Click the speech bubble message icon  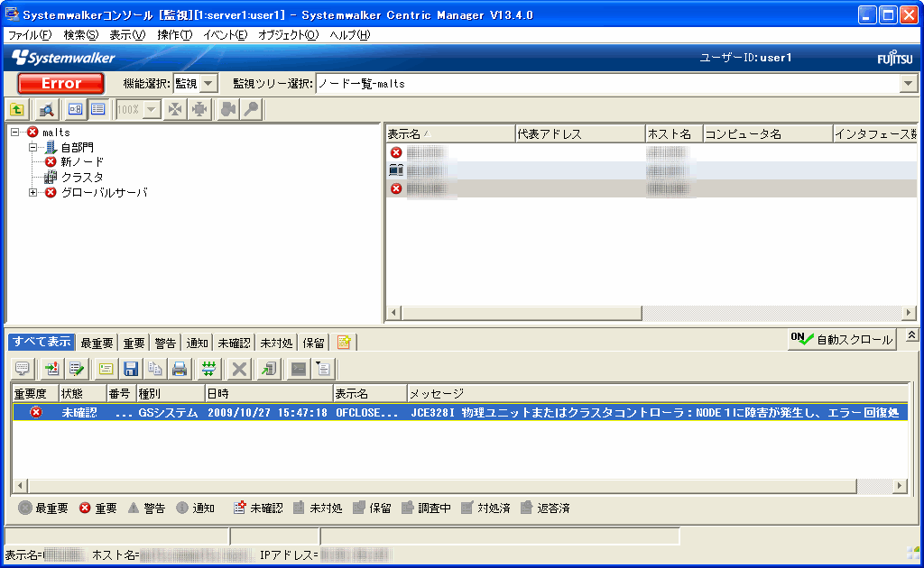pyautogui.click(x=23, y=369)
